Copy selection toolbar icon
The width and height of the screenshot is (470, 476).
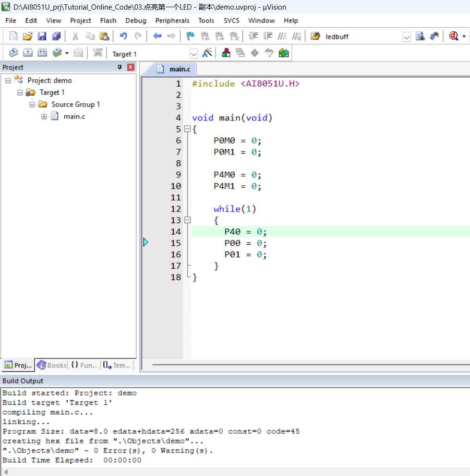click(90, 36)
